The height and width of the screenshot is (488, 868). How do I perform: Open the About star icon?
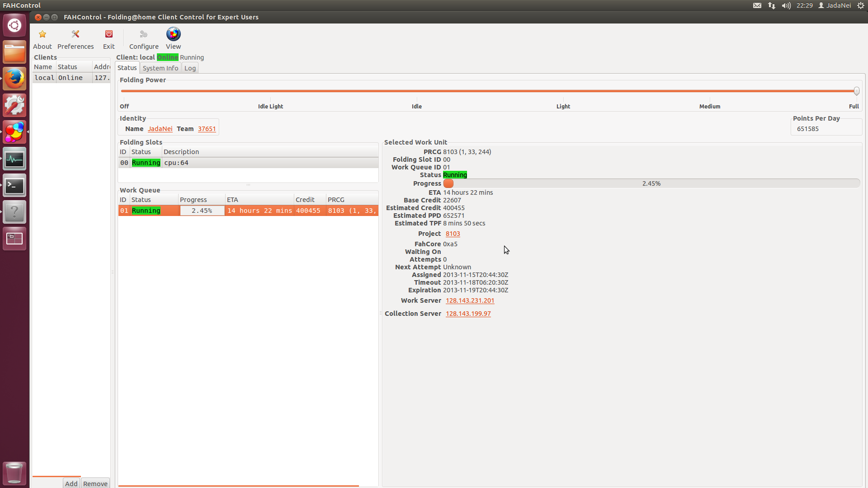[42, 34]
